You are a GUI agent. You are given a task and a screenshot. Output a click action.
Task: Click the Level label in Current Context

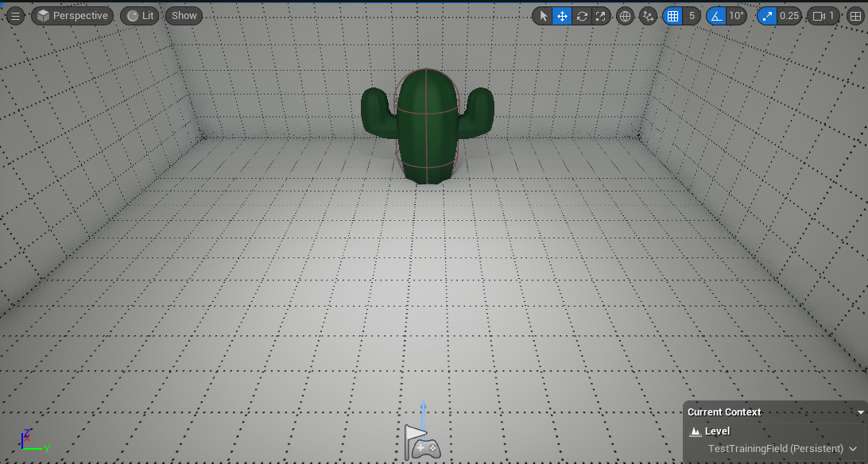pos(718,431)
